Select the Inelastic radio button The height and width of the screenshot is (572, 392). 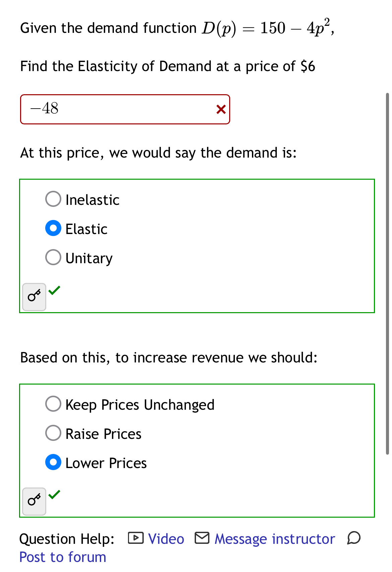point(53,199)
